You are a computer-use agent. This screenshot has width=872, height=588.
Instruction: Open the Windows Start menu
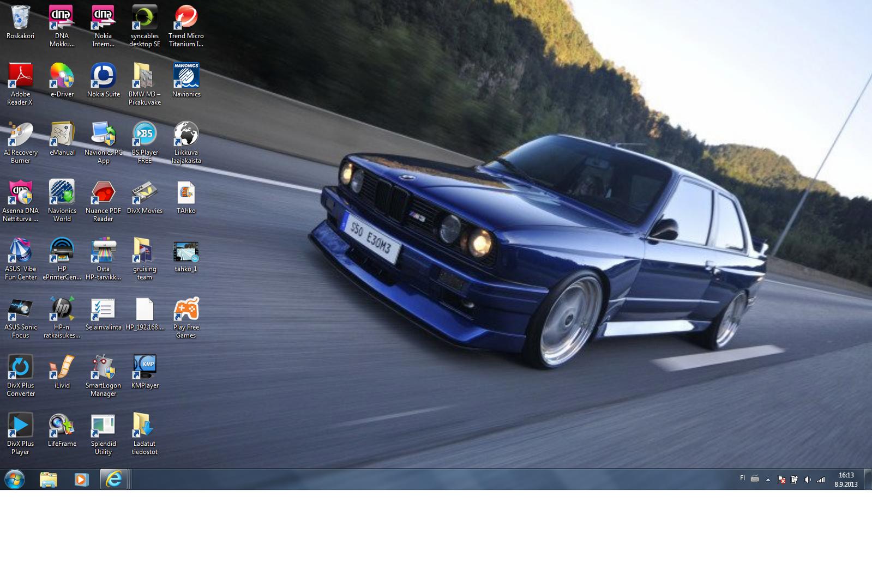pyautogui.click(x=15, y=480)
